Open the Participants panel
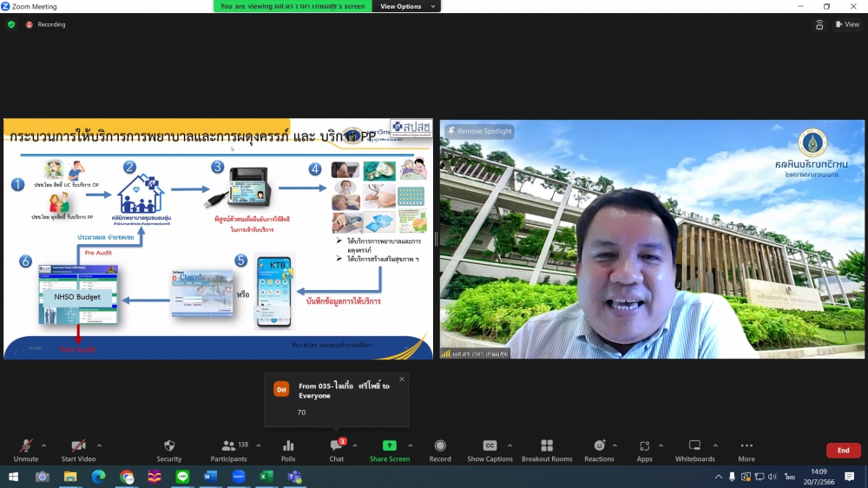Image resolution: width=868 pixels, height=488 pixels. 228,451
